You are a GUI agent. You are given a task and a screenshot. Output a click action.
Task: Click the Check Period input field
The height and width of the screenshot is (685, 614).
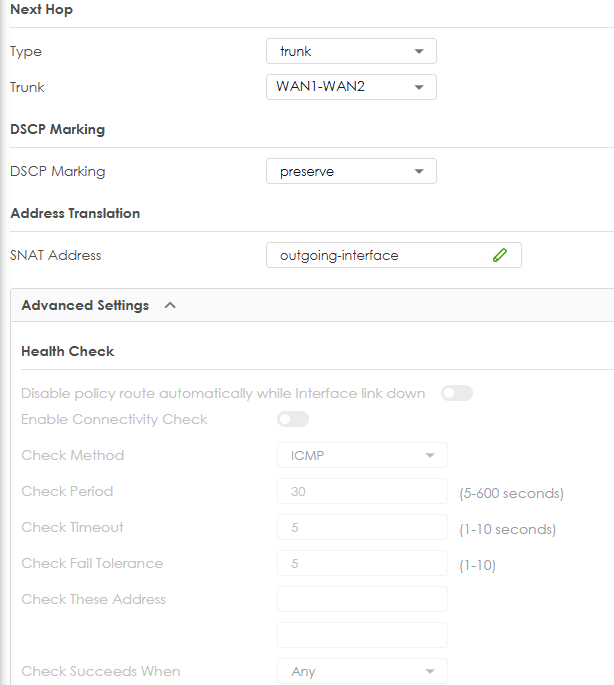362,491
